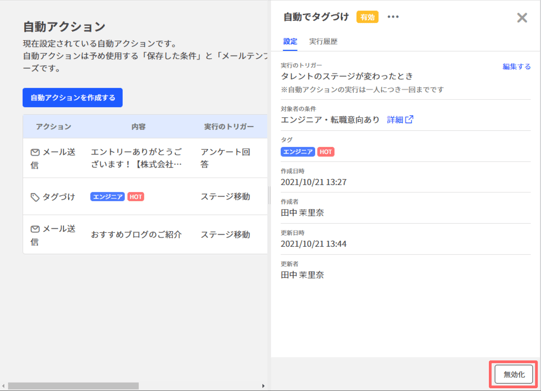Click the mail icon in the おすすめブログのご紹介 row
The width and height of the screenshot is (541, 391).
point(35,229)
